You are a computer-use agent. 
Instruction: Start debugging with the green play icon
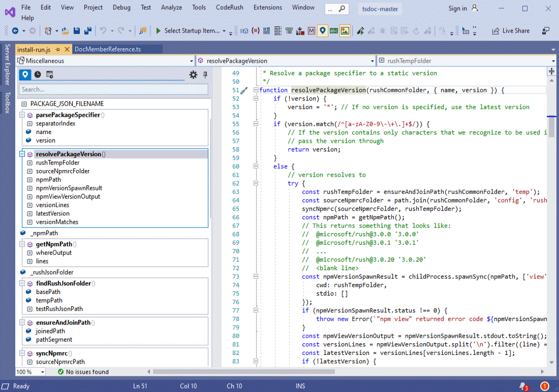click(x=158, y=30)
